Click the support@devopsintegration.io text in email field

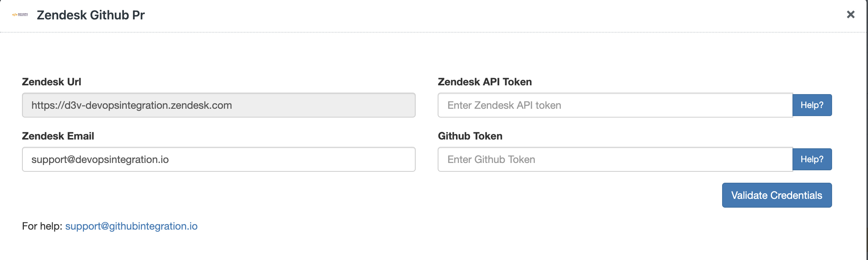click(100, 159)
